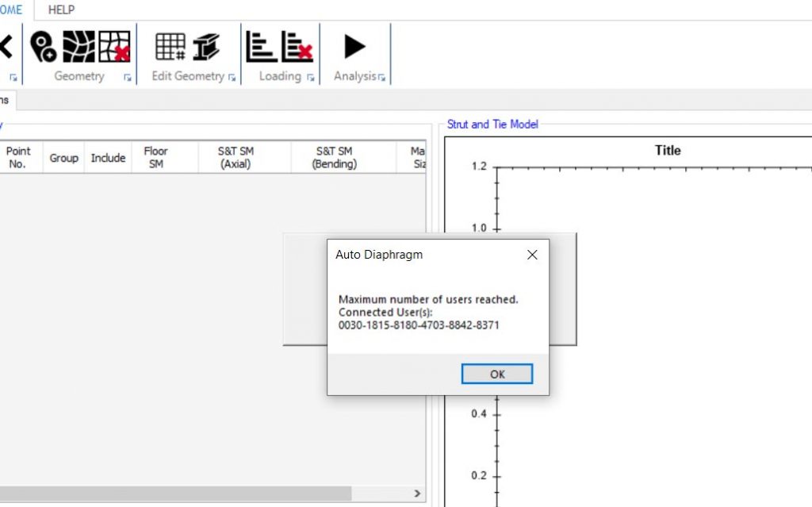Viewport: 812px width, 507px height.
Task: Click the delete mesh icon with red X
Action: 114,47
